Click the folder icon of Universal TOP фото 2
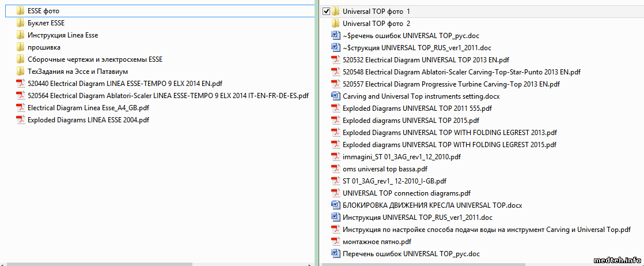The image size is (644, 266). coord(335,23)
